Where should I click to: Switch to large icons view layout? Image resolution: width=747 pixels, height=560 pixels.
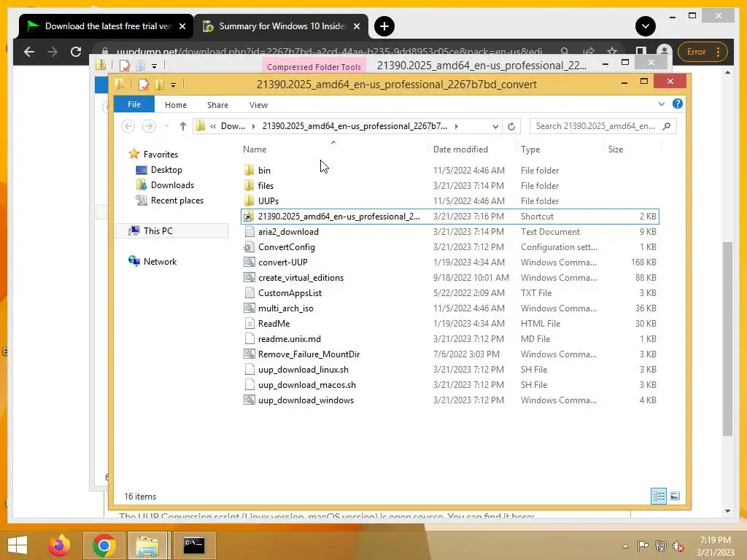675,496
